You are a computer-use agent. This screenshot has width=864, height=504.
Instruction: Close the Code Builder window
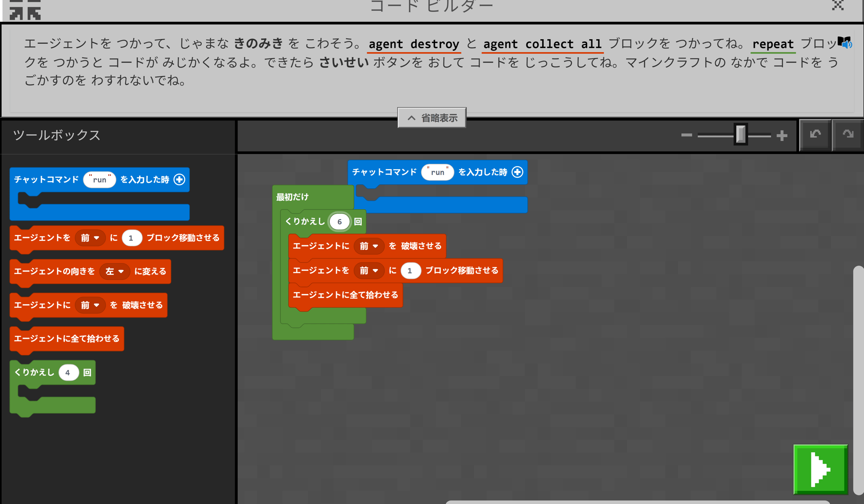(837, 5)
